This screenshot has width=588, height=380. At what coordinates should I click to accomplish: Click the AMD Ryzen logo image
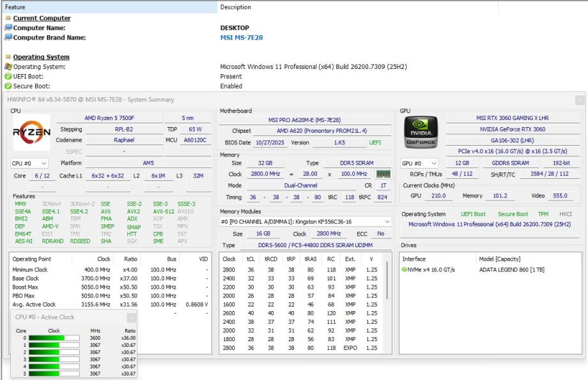pos(31,132)
